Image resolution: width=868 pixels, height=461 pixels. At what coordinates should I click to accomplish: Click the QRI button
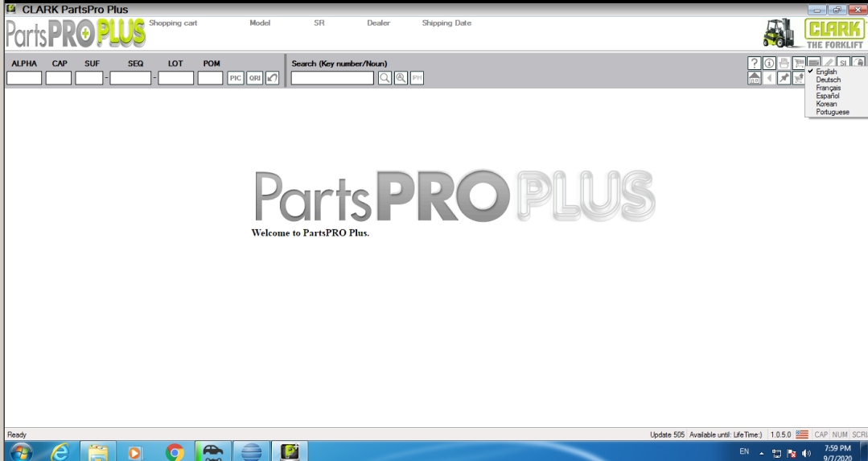tap(255, 78)
